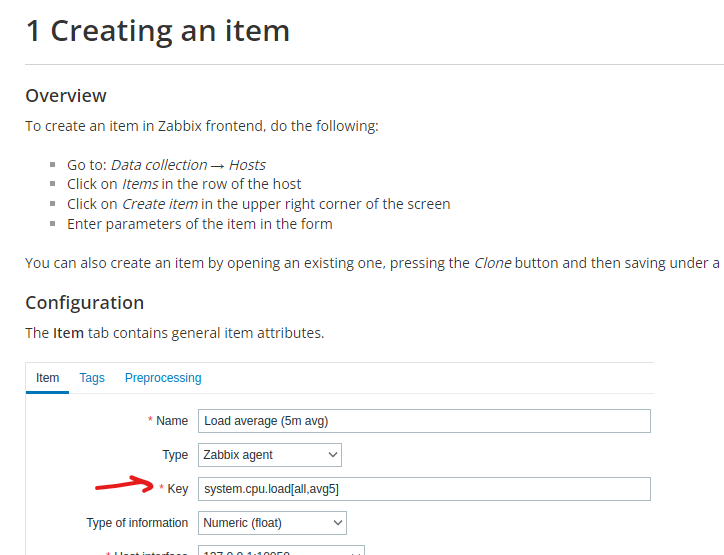Expand the Type dropdown showing Zabbix agent
724x555 pixels.
(269, 455)
